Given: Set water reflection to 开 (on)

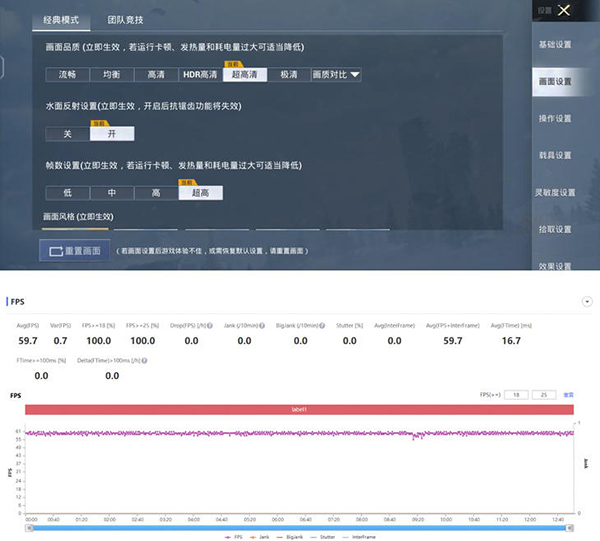Looking at the screenshot, I should (x=111, y=133).
